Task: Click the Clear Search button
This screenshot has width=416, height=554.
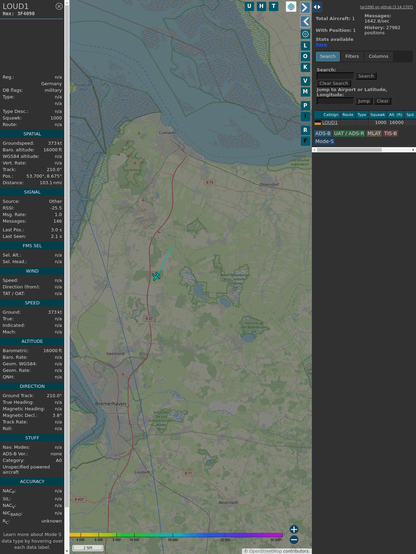Action: pos(334,83)
